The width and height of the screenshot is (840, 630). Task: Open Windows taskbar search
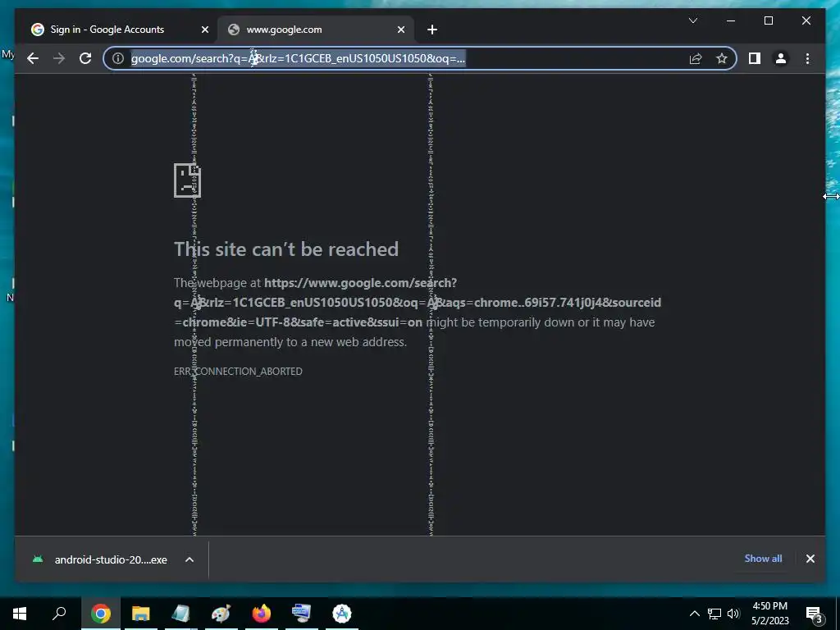[x=59, y=614]
